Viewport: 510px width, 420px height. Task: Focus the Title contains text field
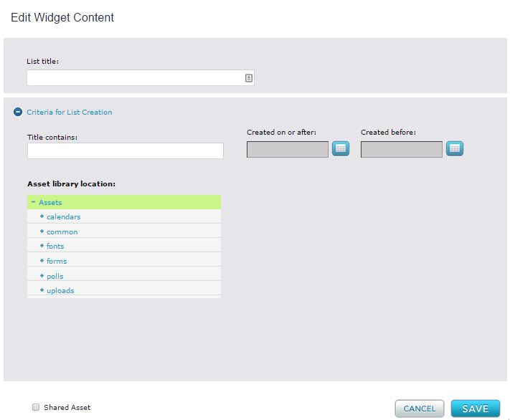126,151
